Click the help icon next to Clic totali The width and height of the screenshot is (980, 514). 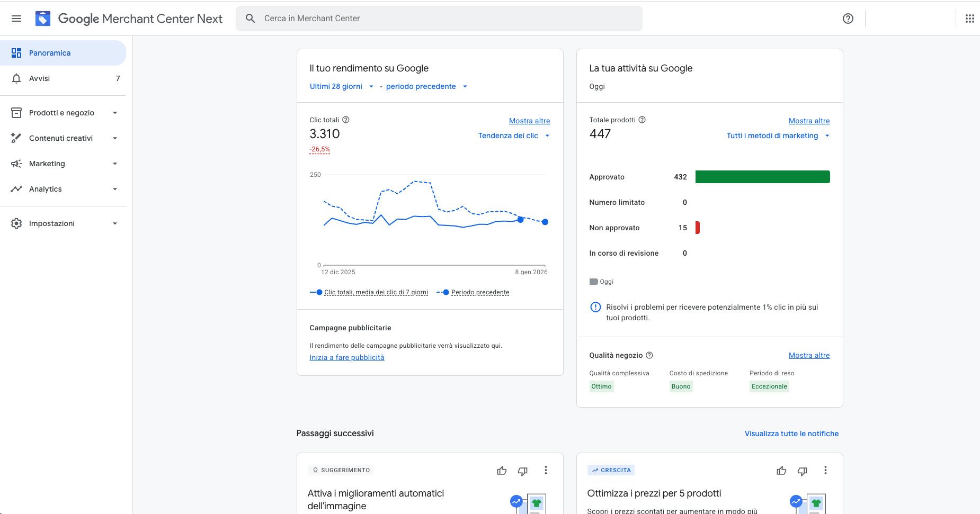[x=346, y=120]
